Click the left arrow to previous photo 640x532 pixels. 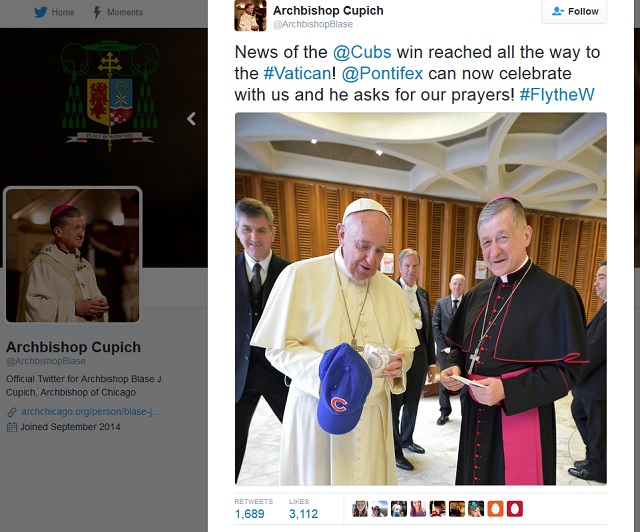point(191,119)
